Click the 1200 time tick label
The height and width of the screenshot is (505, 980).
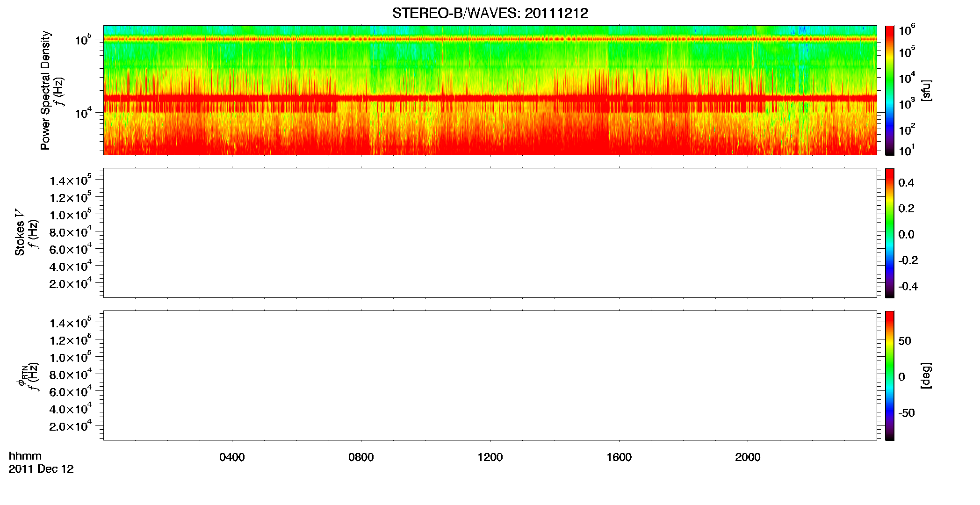[490, 457]
